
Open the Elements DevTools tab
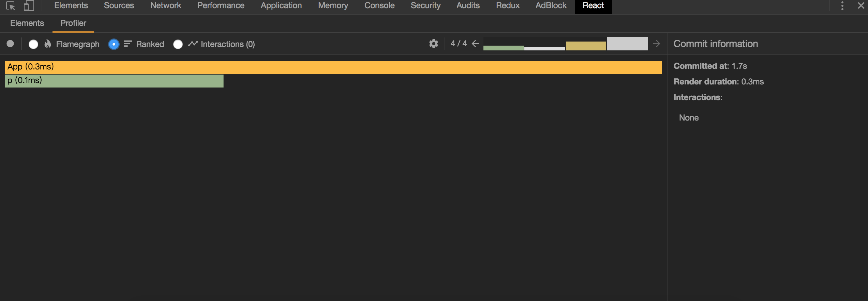tap(71, 5)
